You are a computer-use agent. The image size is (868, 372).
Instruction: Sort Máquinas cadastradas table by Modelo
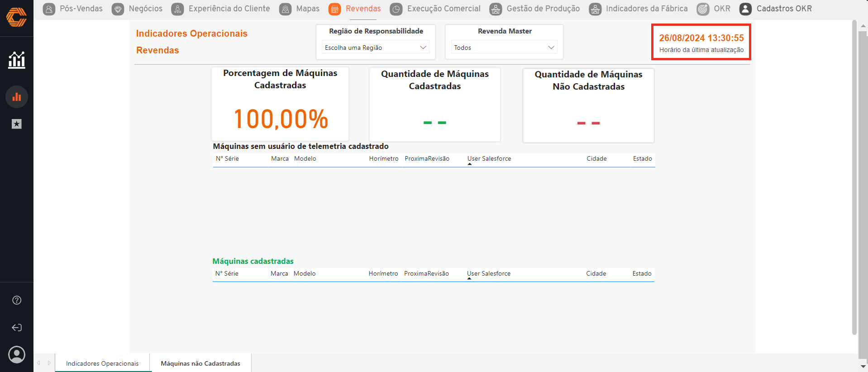coord(305,274)
